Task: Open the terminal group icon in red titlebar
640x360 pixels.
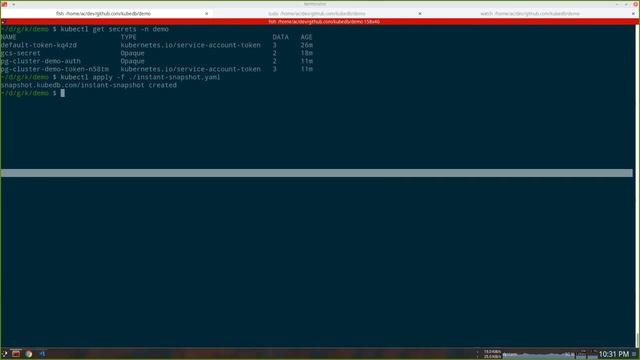Action: tap(4, 22)
